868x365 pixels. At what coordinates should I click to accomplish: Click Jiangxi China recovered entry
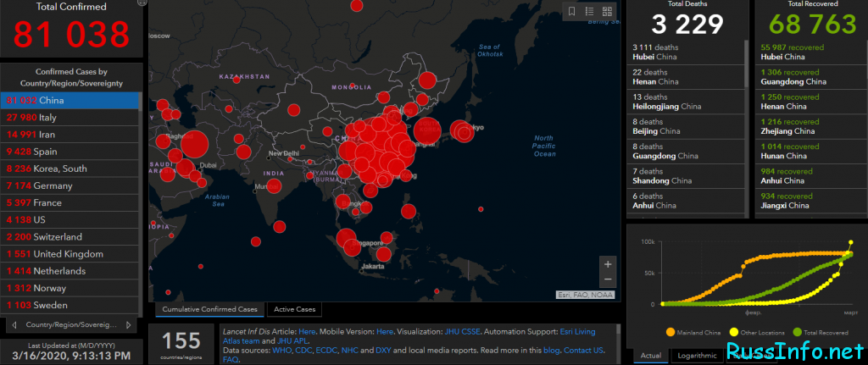tap(811, 201)
